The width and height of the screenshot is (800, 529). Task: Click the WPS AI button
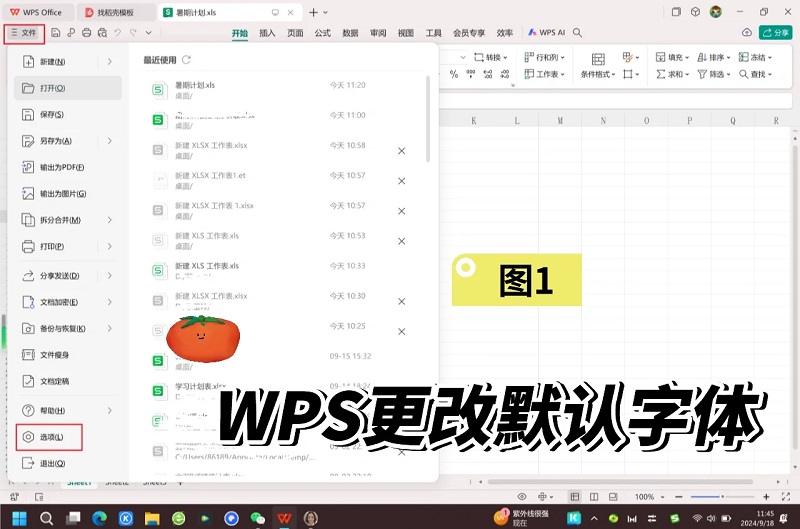coord(546,33)
